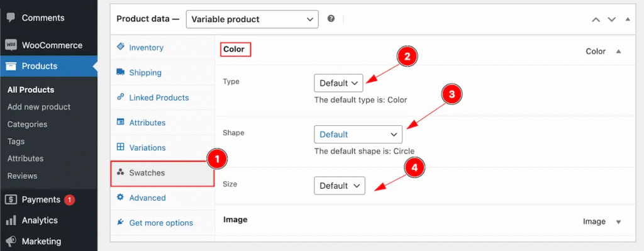Open the Variations tab
Viewport: 644px width, 251px height.
(x=163, y=148)
